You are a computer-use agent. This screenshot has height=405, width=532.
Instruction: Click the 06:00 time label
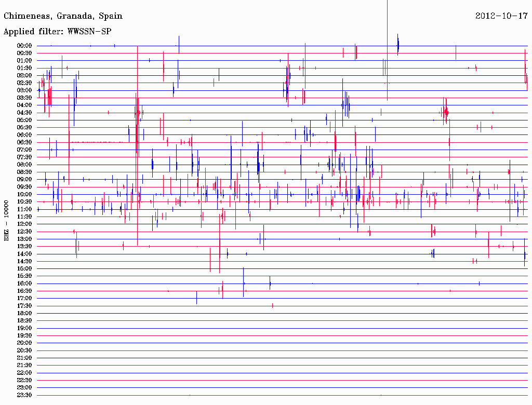24,134
